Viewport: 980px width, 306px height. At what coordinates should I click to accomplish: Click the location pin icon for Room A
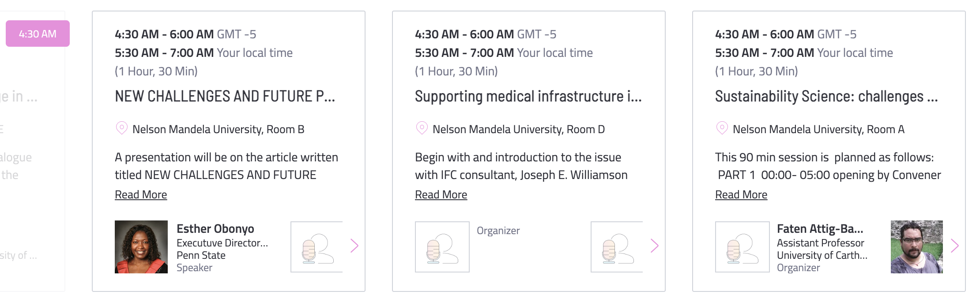[722, 128]
